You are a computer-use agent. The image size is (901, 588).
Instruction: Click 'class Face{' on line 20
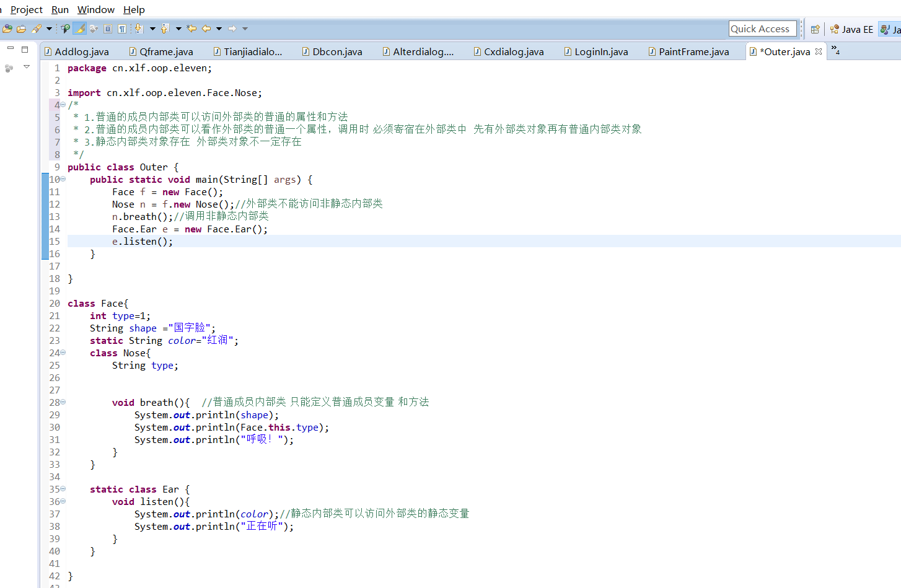tap(98, 304)
